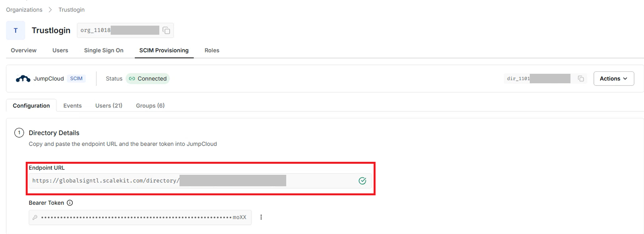Click the Connected status badge
The height and width of the screenshot is (234, 644).
148,79
